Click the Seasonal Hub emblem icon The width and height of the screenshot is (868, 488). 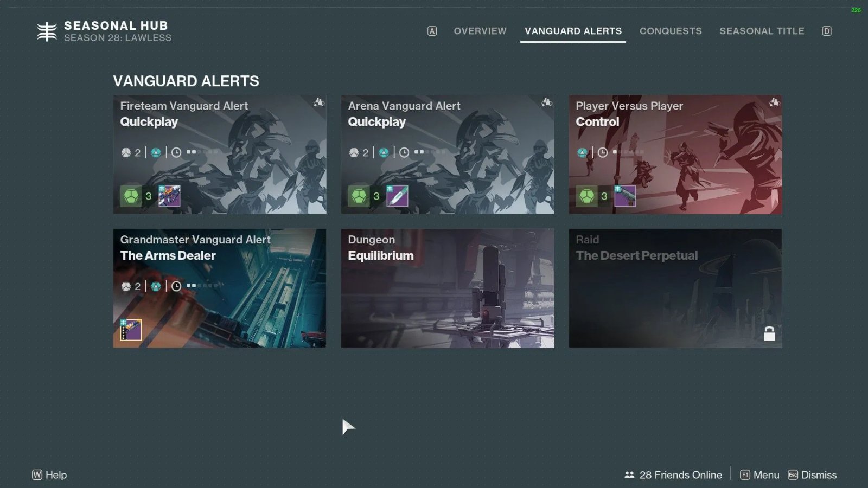pyautogui.click(x=47, y=31)
